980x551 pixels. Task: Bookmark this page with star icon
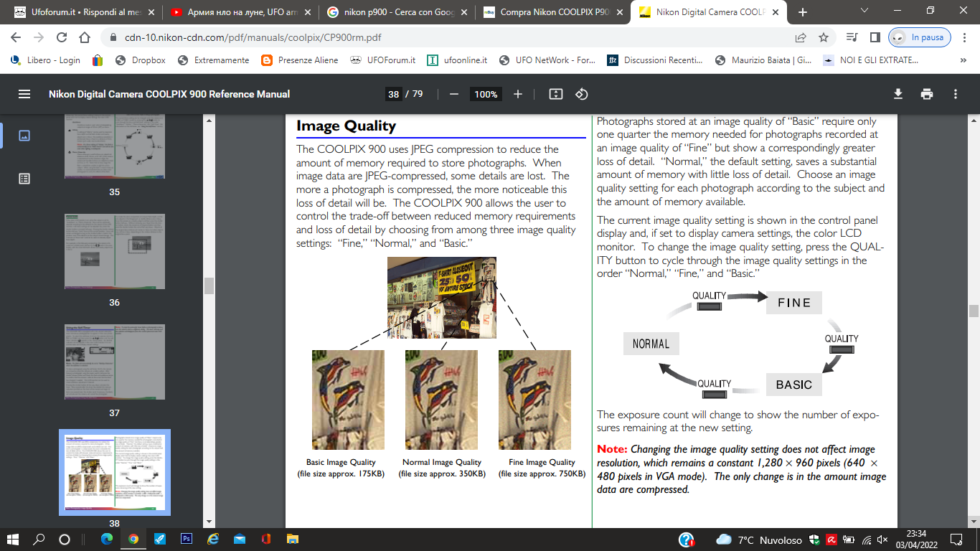pyautogui.click(x=824, y=37)
